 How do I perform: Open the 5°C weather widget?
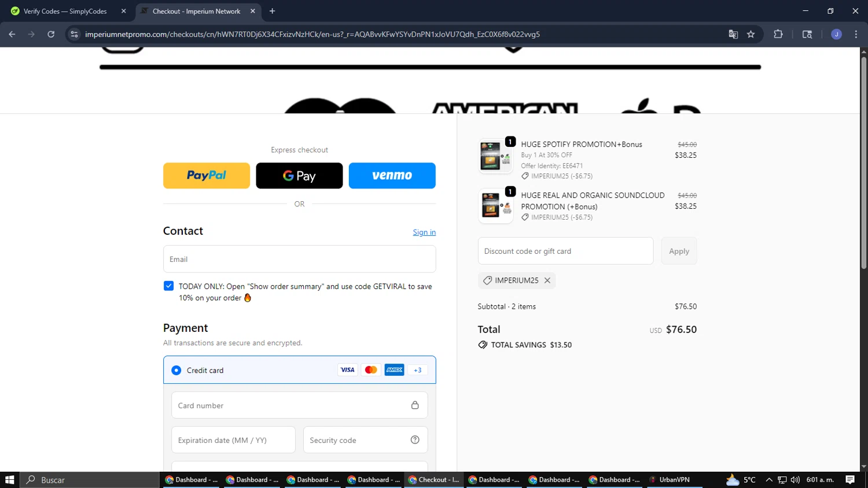[x=741, y=480]
